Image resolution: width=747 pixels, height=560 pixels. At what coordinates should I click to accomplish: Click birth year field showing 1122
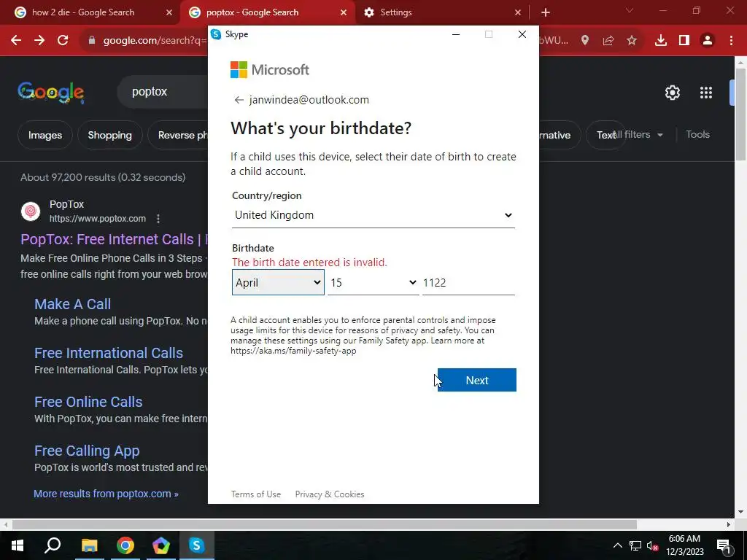click(468, 282)
